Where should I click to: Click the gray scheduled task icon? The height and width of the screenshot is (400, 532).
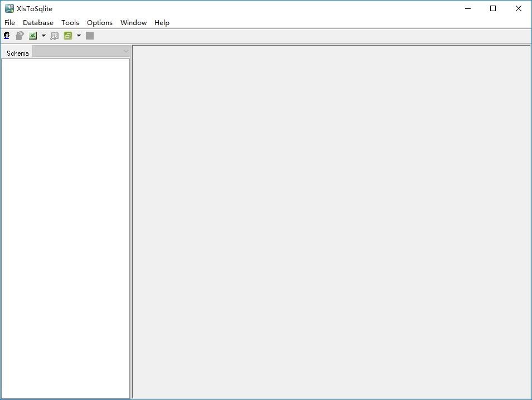point(54,36)
